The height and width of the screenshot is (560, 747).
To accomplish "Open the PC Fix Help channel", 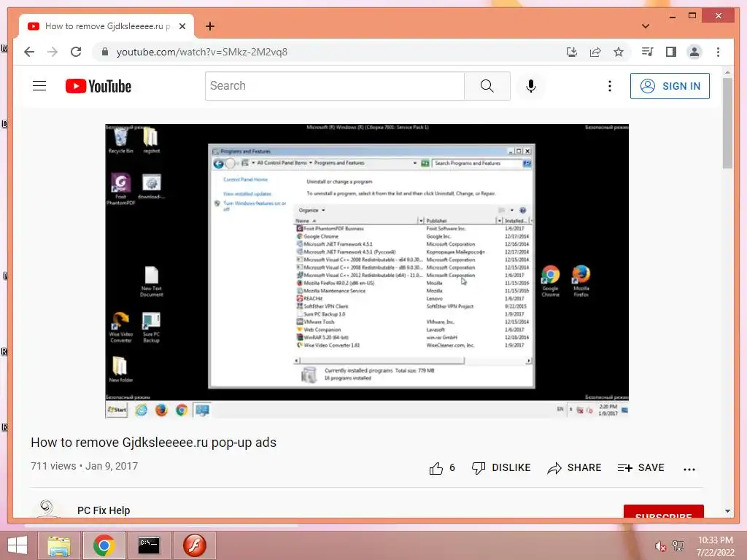I will pos(104,510).
